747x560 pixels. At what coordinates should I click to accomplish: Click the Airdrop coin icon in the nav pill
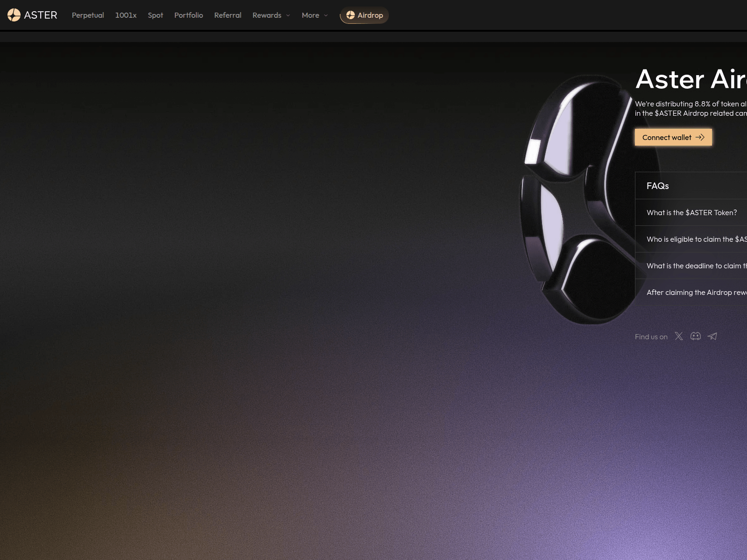(351, 15)
